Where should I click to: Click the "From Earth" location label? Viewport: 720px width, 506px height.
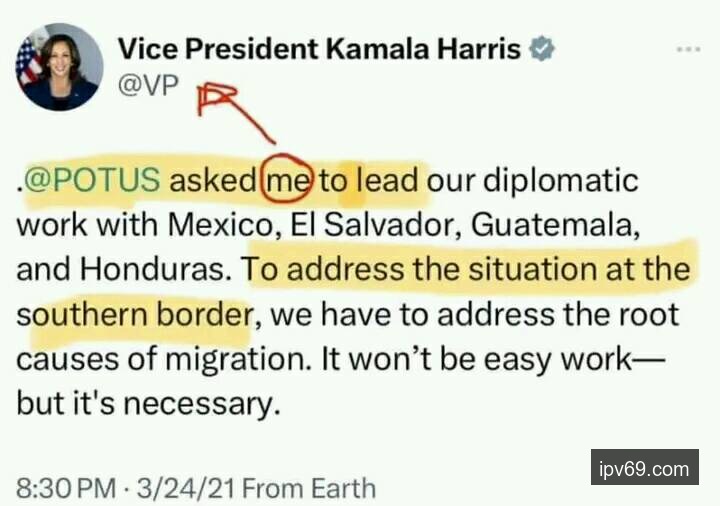coord(309,488)
